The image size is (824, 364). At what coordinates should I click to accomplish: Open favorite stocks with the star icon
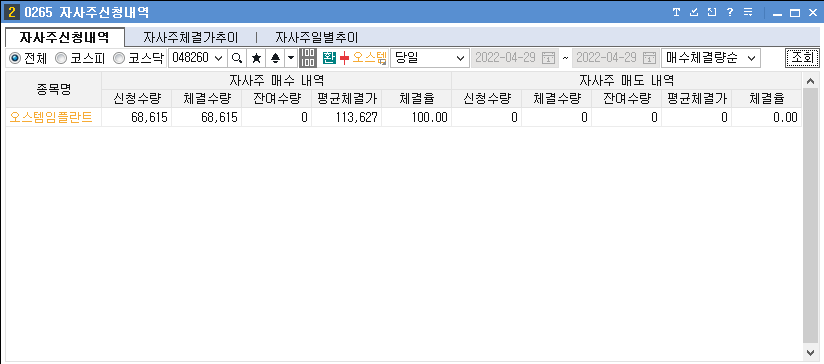(x=256, y=58)
